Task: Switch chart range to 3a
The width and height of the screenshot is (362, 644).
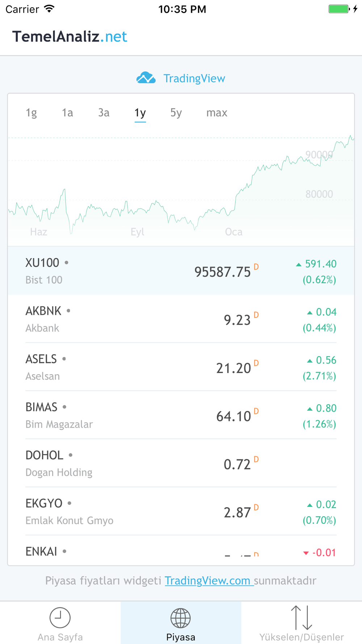Action: click(104, 113)
